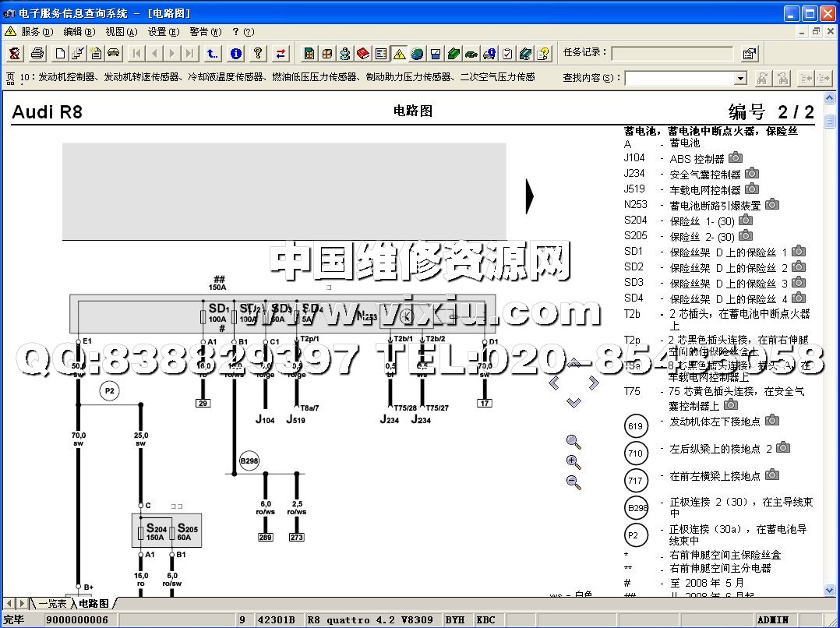Click the blue info circle icon
Screen dimensions: 840x628
235,53
